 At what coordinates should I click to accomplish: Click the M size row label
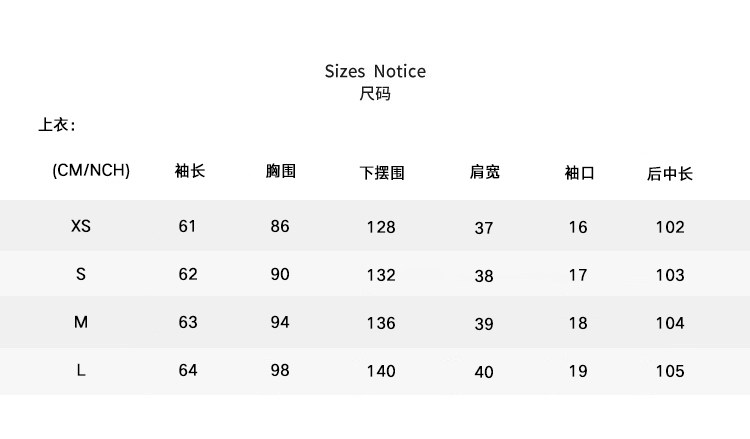[81, 322]
